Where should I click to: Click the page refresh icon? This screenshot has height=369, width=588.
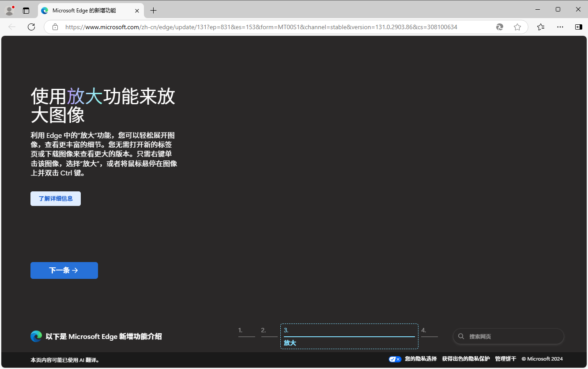pyautogui.click(x=31, y=27)
